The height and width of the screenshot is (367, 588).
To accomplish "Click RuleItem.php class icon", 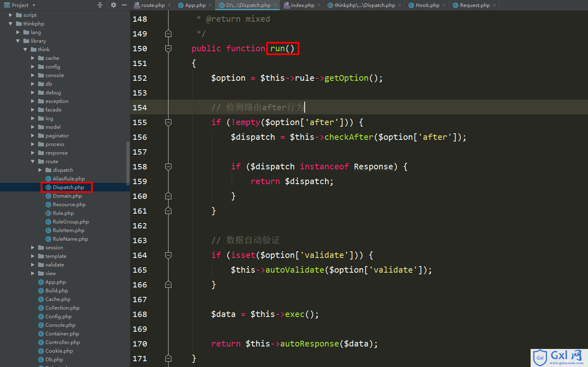I will (x=48, y=230).
